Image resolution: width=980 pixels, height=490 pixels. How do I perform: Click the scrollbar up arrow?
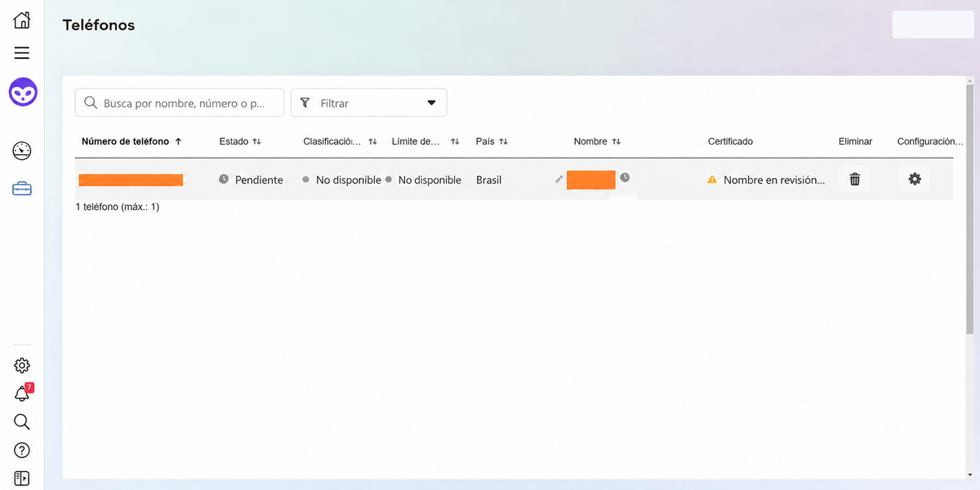[x=969, y=82]
